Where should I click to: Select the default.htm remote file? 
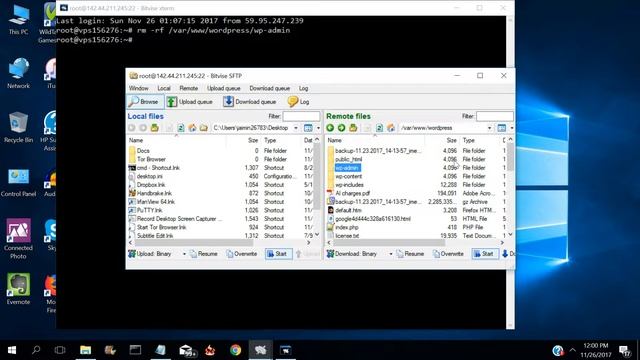[x=348, y=210]
